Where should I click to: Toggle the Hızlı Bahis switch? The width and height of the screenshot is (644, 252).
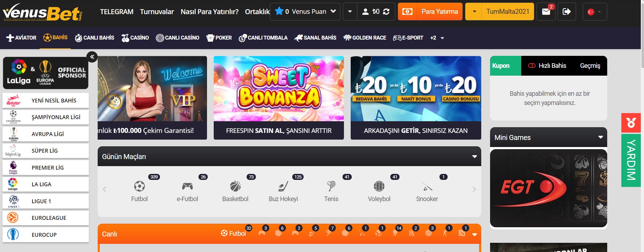531,66
